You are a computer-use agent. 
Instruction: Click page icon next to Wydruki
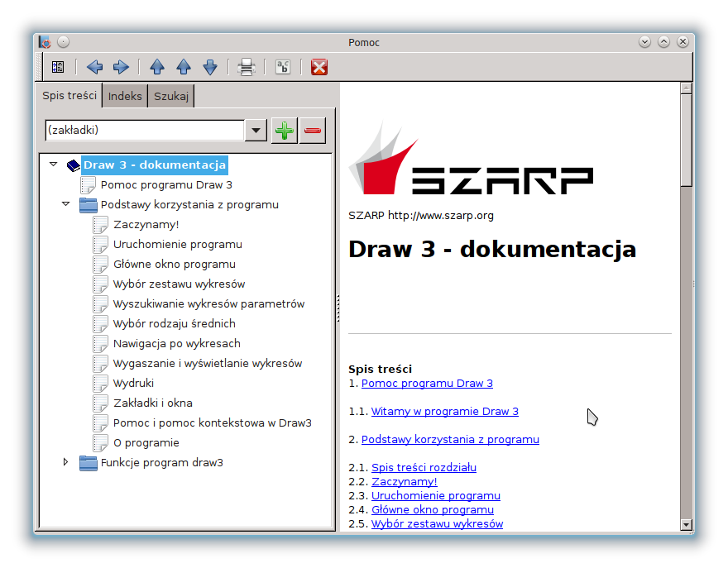(100, 384)
